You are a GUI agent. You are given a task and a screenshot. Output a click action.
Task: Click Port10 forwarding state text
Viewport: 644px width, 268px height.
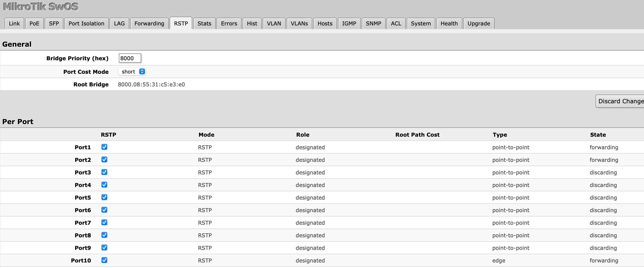coord(604,261)
